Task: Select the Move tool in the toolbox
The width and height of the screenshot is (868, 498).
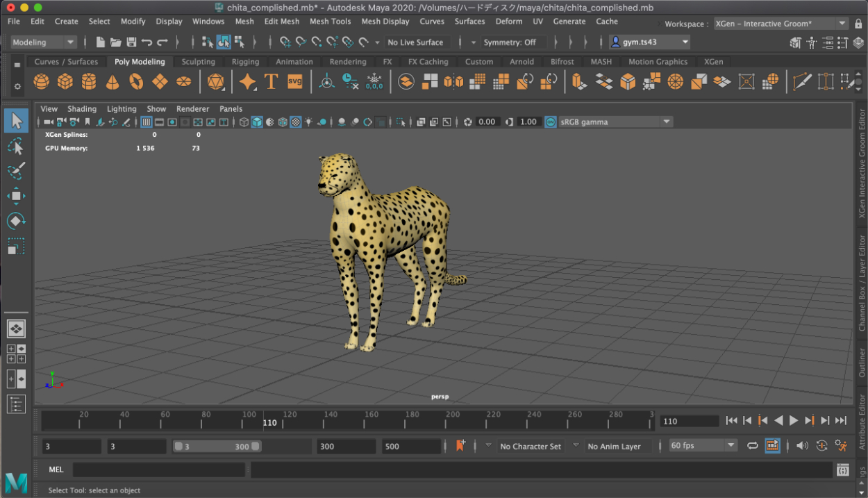Action: point(16,196)
